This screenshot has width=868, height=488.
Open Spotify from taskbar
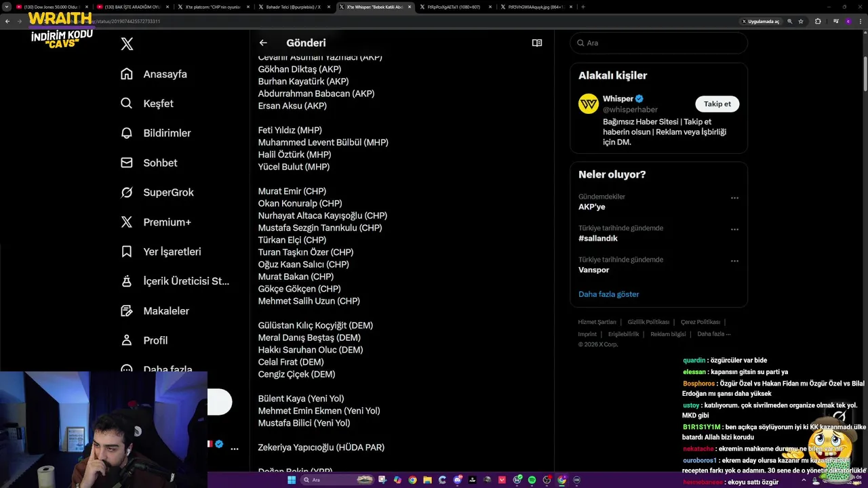coord(532,480)
